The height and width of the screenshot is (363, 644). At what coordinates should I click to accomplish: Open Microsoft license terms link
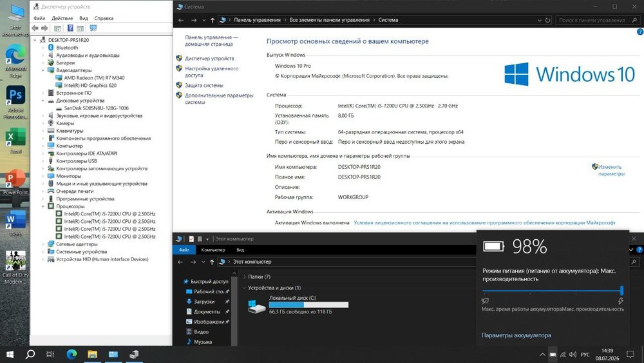485,223
